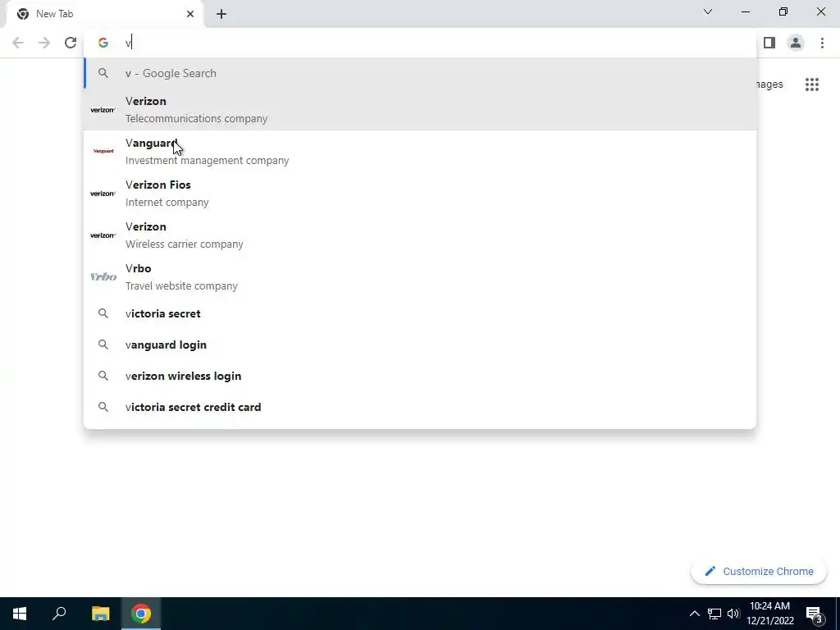The image size is (840, 630).
Task: Expand the tab search chevron
Action: (708, 11)
